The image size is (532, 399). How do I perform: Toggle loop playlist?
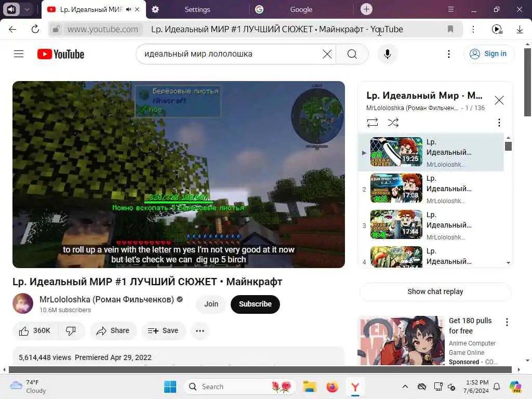372,123
